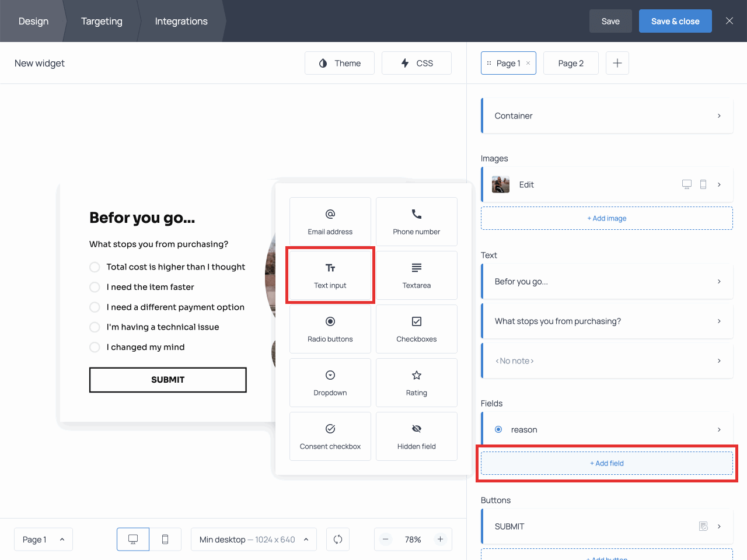
Task: Toggle desktop preview mode
Action: (x=133, y=540)
